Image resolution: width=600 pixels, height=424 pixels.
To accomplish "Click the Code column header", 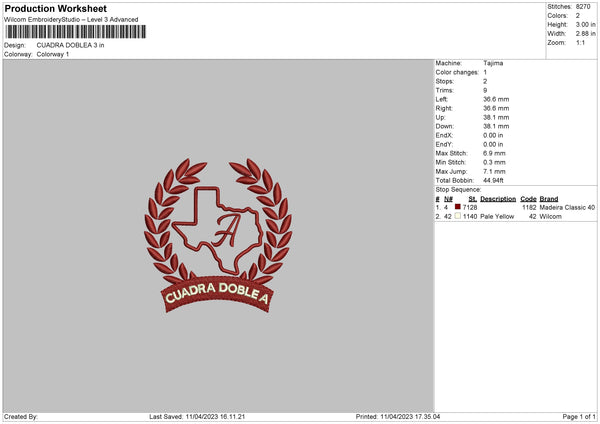I will click(x=528, y=199).
